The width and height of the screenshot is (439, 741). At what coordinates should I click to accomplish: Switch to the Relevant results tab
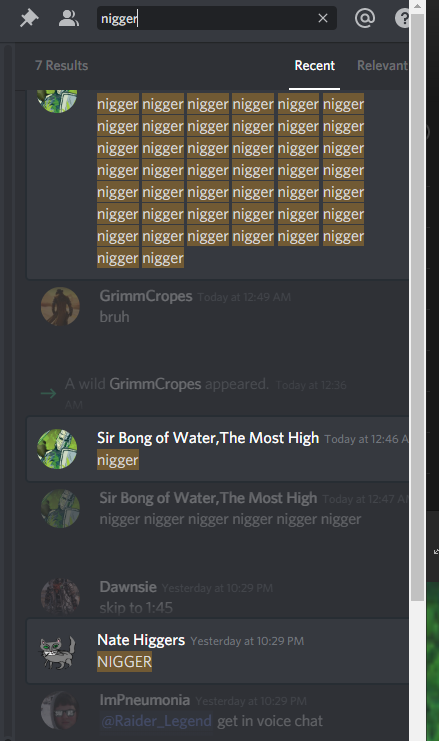pyautogui.click(x=382, y=66)
